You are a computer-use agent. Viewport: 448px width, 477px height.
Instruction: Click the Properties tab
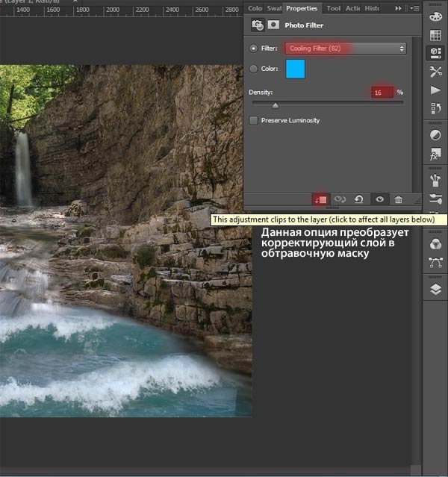[x=302, y=8]
